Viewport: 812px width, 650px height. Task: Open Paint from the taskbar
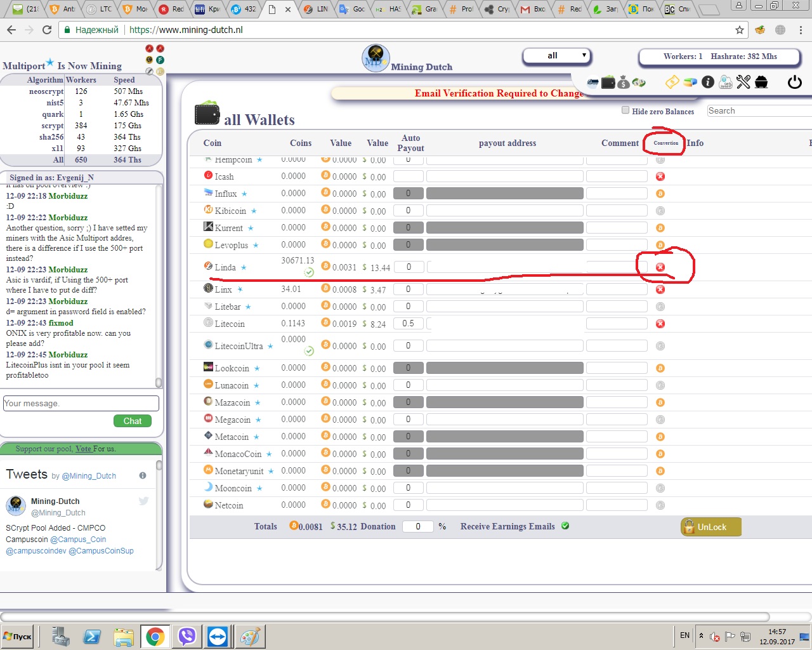(249, 636)
